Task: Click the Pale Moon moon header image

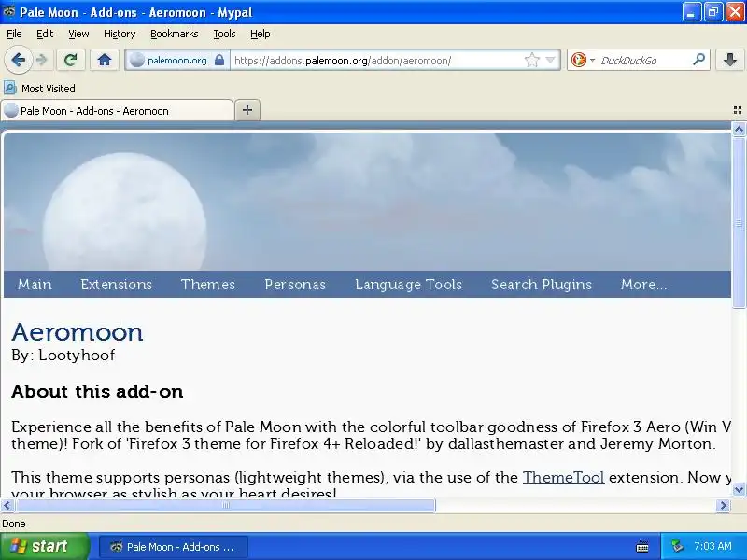Action: click(125, 211)
